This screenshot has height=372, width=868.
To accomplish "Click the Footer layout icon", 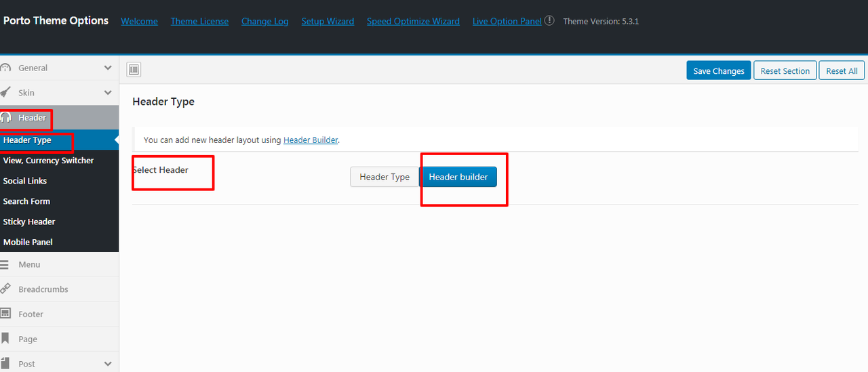I will (5, 314).
